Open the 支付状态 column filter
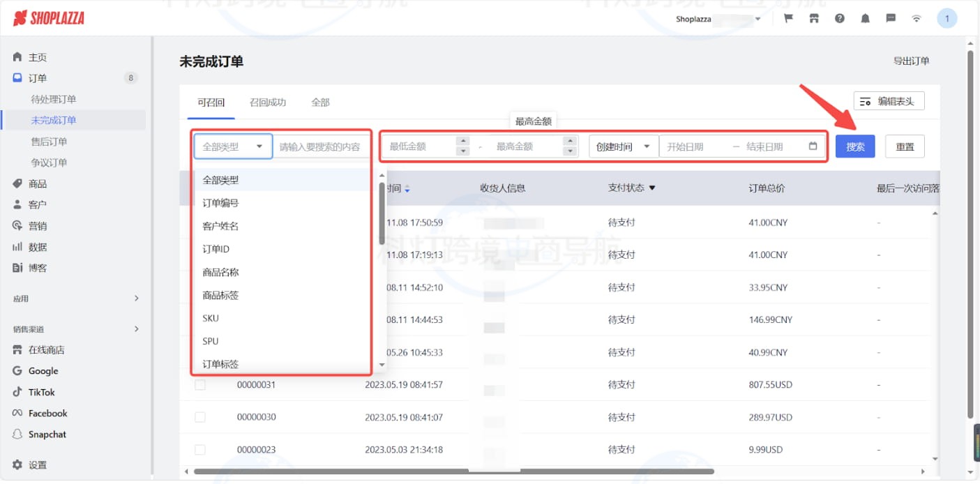 652,188
